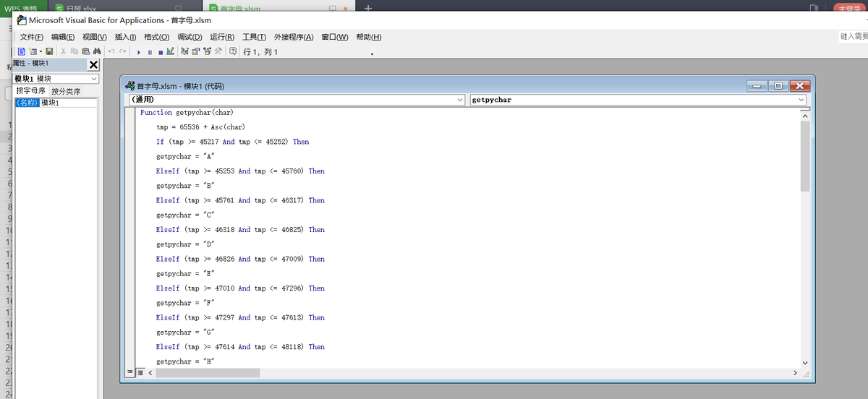Click the VBA Help question-mark icon
The width and height of the screenshot is (868, 399).
[232, 51]
